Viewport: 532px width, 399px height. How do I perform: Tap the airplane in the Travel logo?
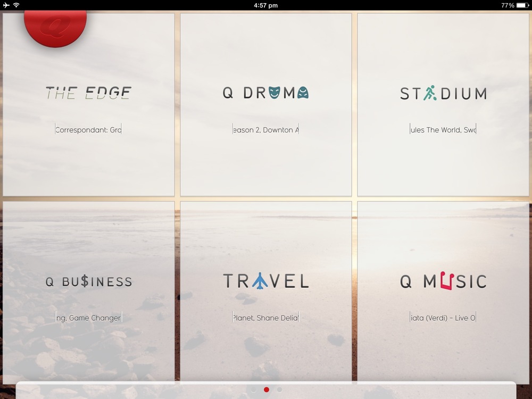(x=260, y=281)
